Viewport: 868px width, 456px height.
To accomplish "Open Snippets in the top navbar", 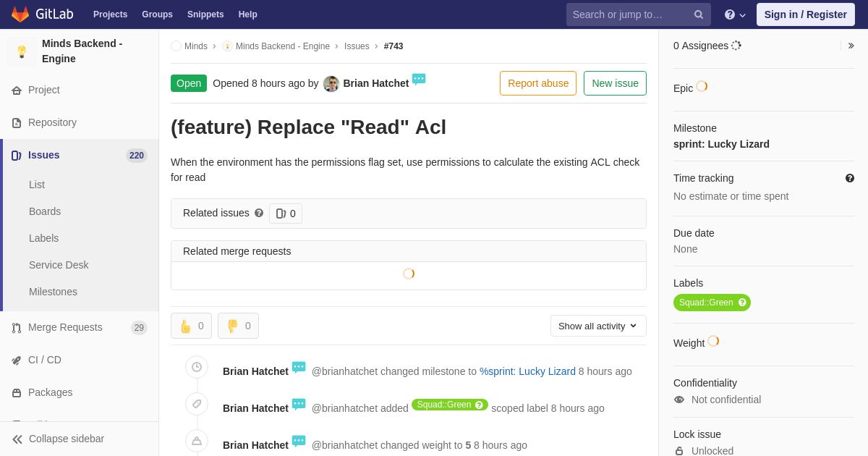I will click(205, 14).
